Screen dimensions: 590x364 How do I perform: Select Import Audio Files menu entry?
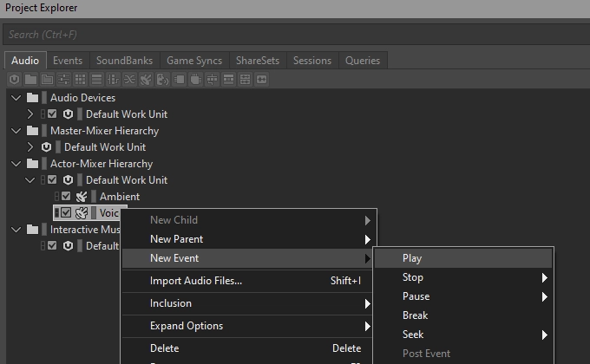pos(247,281)
